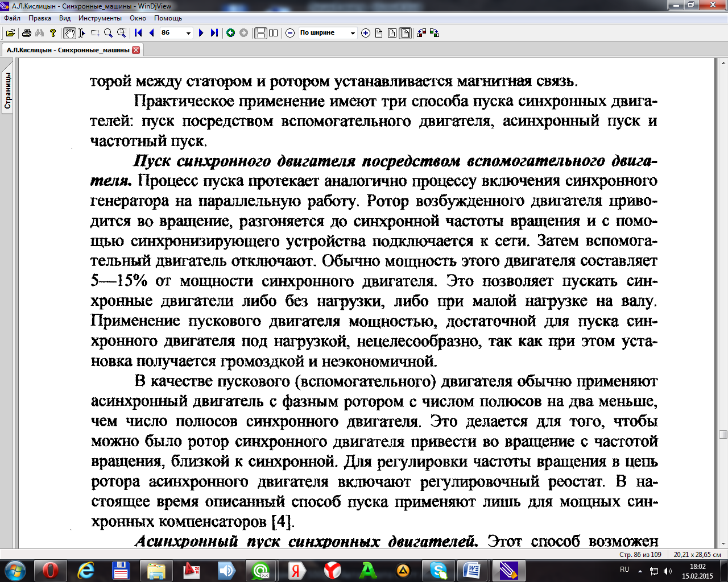Click the yellow question mark help icon
Viewport: 728px width, 582px height.
(x=53, y=33)
